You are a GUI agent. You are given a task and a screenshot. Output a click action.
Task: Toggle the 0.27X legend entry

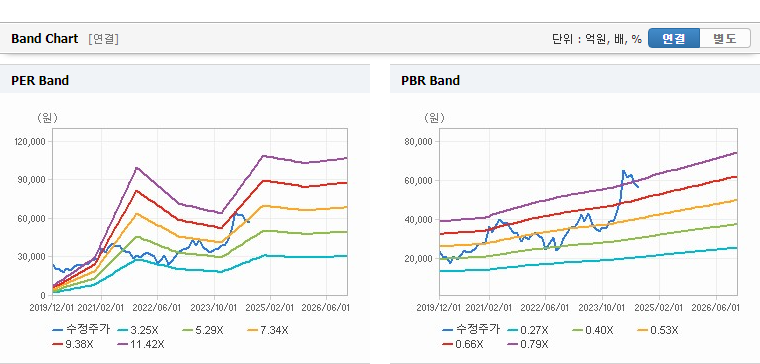(x=527, y=331)
